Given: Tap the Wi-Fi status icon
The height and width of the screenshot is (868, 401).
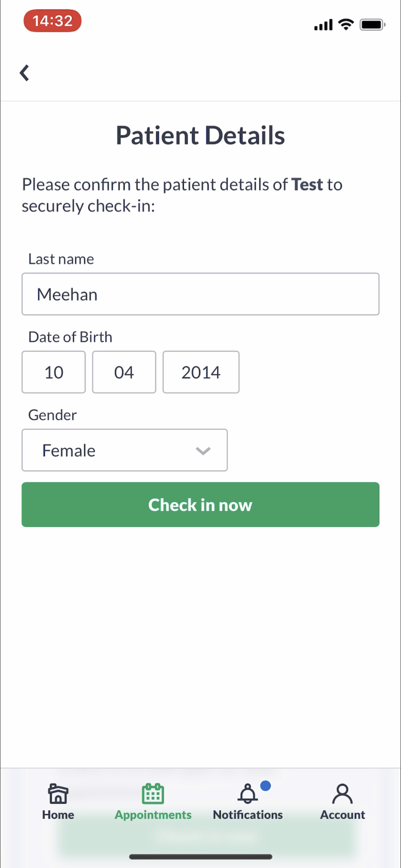Looking at the screenshot, I should (x=346, y=25).
